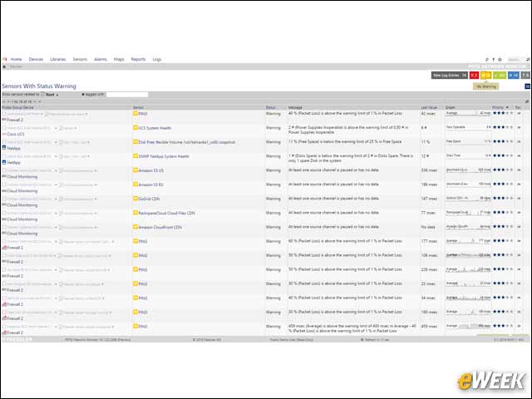Click the favorite flag icon in the Amazon S3 EU row
532x399 pixels.
pyautogui.click(x=519, y=185)
